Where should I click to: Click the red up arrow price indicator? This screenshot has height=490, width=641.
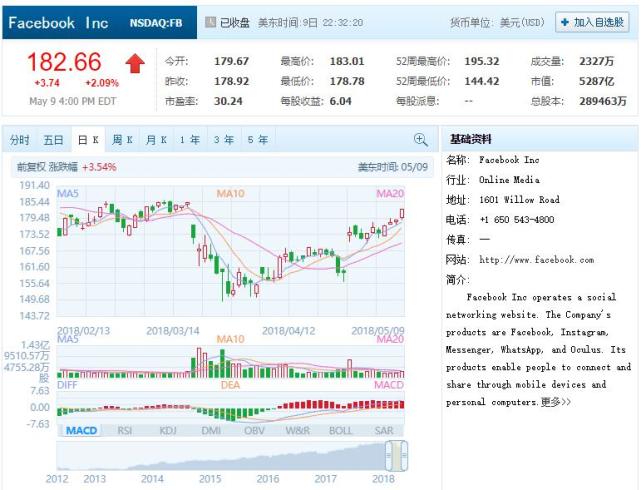click(x=135, y=64)
